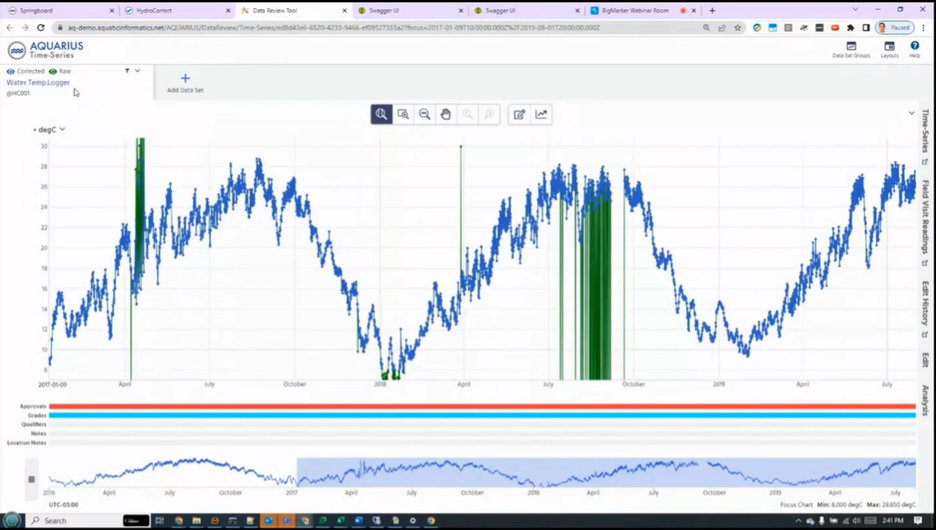Open Chrome extensions puzzle icon

point(851,27)
